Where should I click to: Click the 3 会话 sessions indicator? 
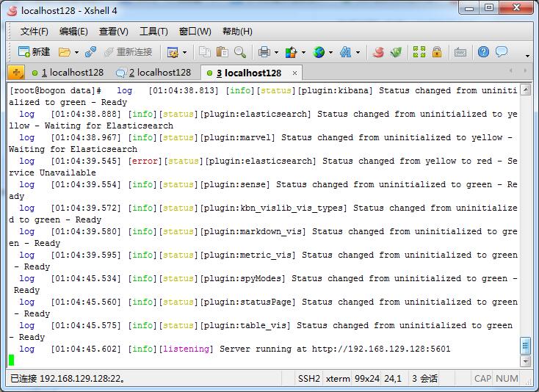424,379
